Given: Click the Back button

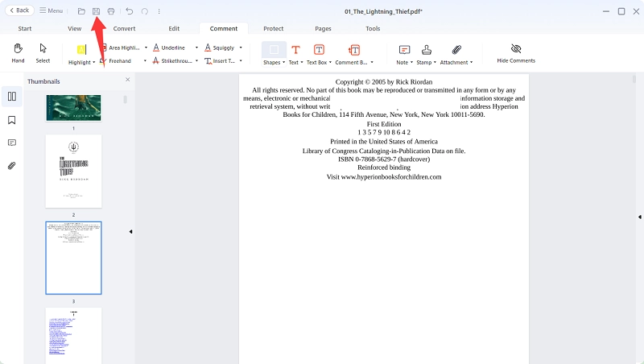Looking at the screenshot, I should click(x=19, y=10).
